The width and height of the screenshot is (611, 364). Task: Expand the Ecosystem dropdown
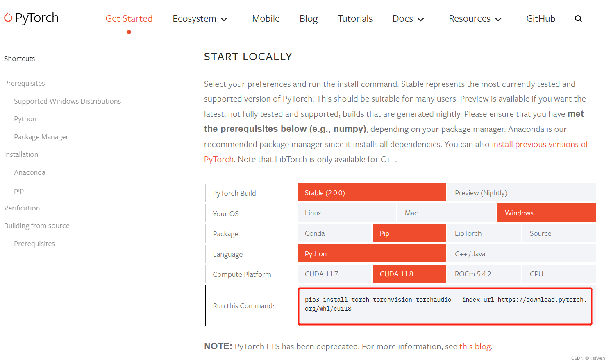[200, 19]
